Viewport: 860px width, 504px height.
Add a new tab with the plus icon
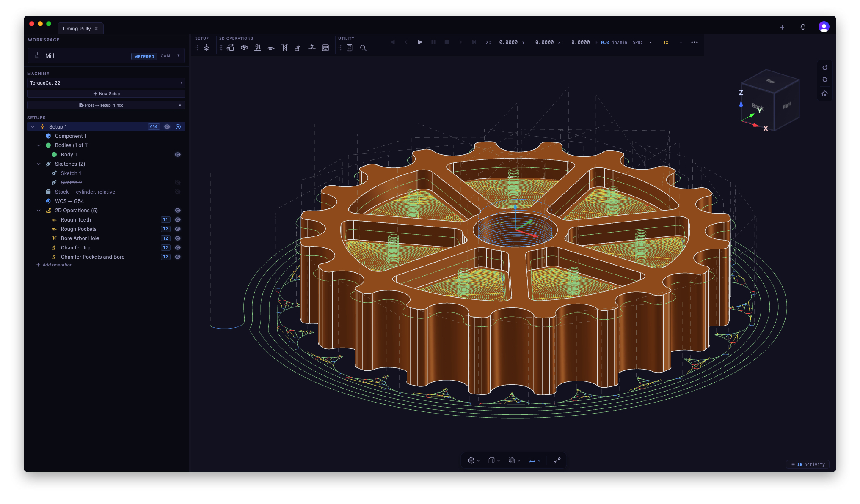pyautogui.click(x=782, y=27)
